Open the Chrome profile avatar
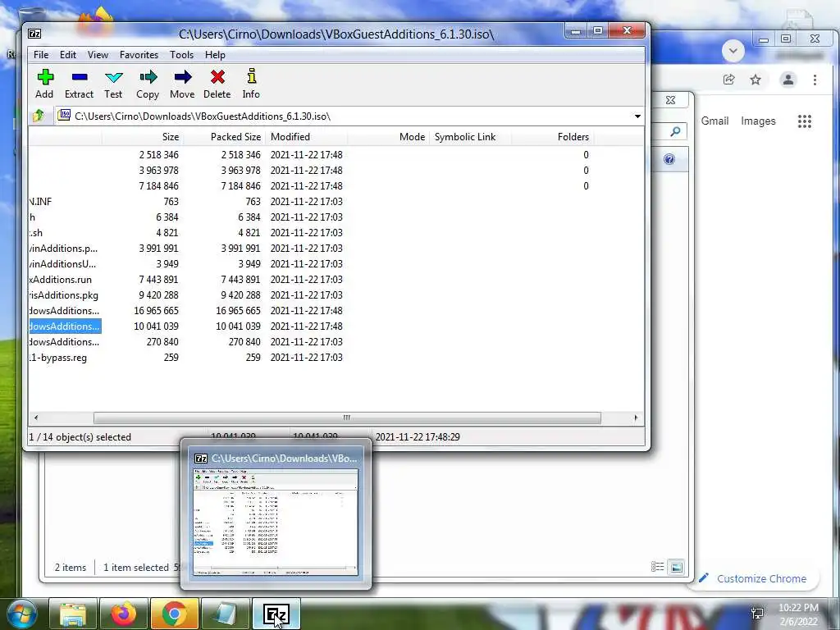Viewport: 840px width, 630px height. 788,80
